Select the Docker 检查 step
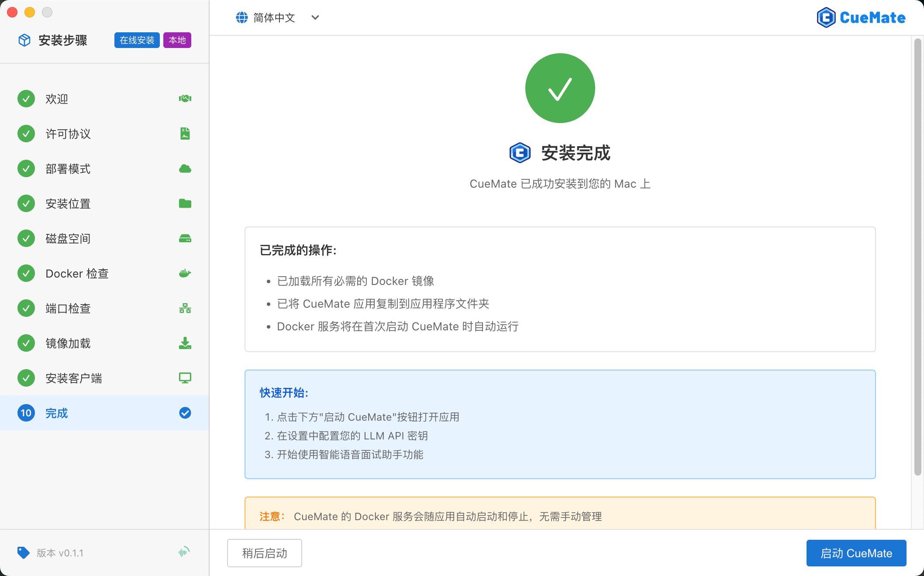This screenshot has height=576, width=924. pyautogui.click(x=77, y=273)
